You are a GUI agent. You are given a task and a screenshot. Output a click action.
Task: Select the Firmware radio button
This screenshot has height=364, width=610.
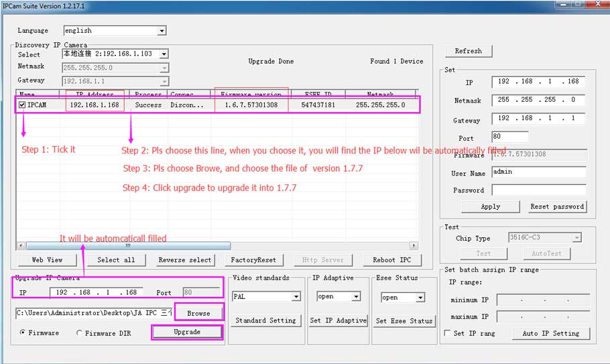(23, 332)
